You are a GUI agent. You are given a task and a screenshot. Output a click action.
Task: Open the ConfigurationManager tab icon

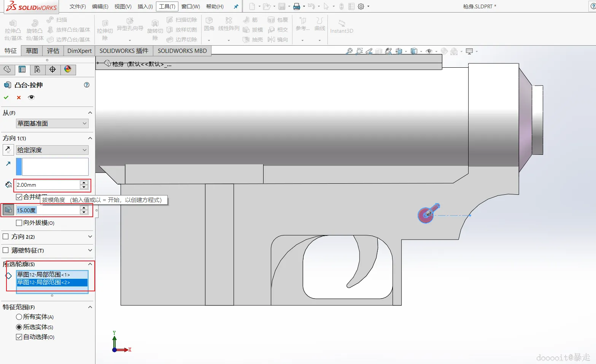pyautogui.click(x=37, y=69)
